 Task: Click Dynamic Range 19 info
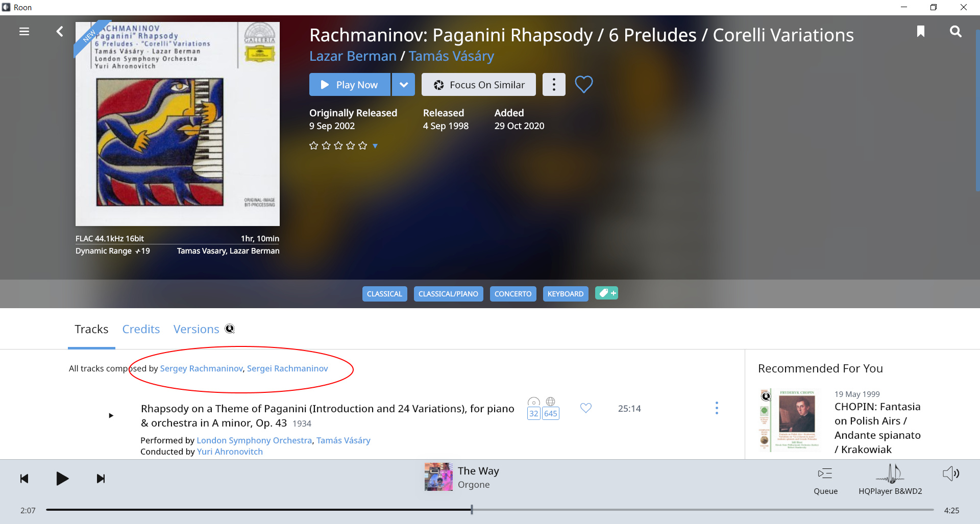tap(113, 251)
